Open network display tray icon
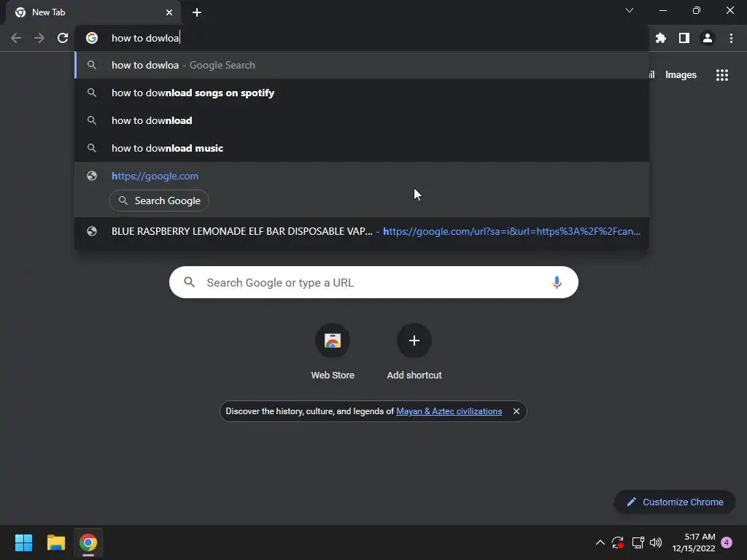This screenshot has width=747, height=560. [x=638, y=542]
